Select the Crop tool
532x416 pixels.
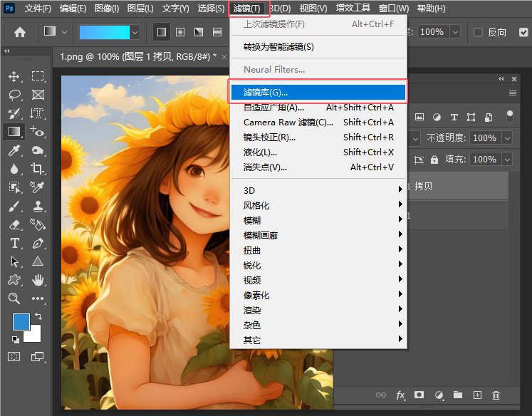37,168
